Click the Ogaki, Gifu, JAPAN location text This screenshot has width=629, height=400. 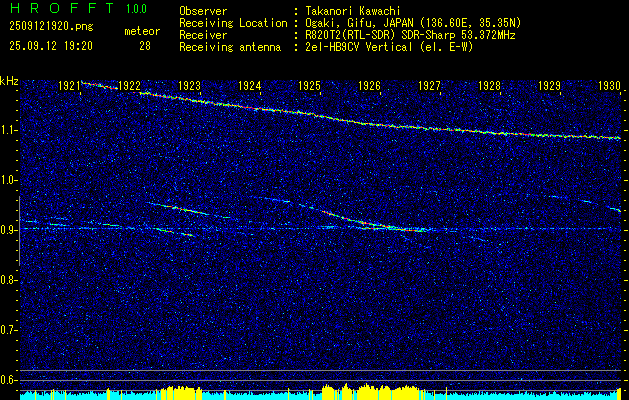pos(413,23)
